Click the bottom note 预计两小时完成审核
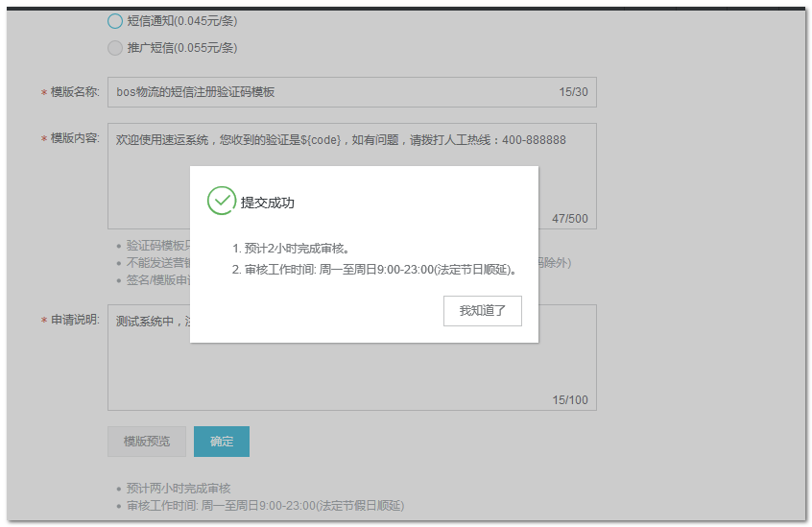 179,489
